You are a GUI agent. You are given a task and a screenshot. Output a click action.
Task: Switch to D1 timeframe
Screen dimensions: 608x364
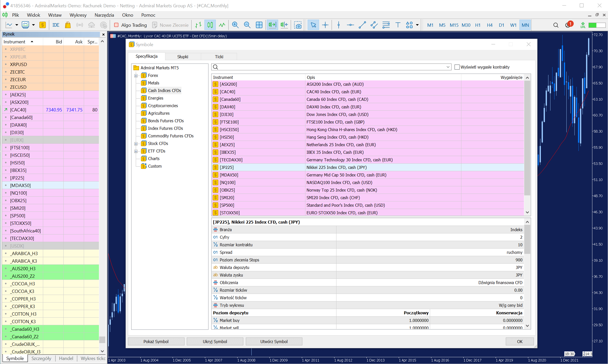(x=501, y=25)
